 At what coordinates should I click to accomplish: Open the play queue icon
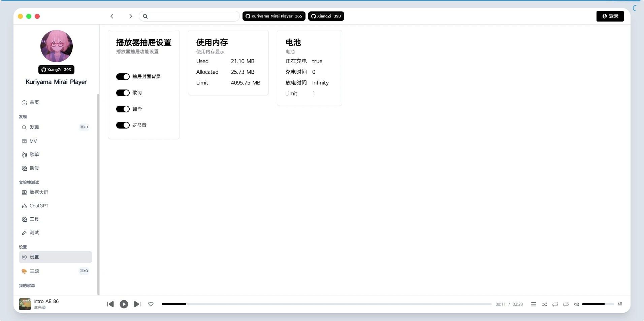pyautogui.click(x=620, y=304)
